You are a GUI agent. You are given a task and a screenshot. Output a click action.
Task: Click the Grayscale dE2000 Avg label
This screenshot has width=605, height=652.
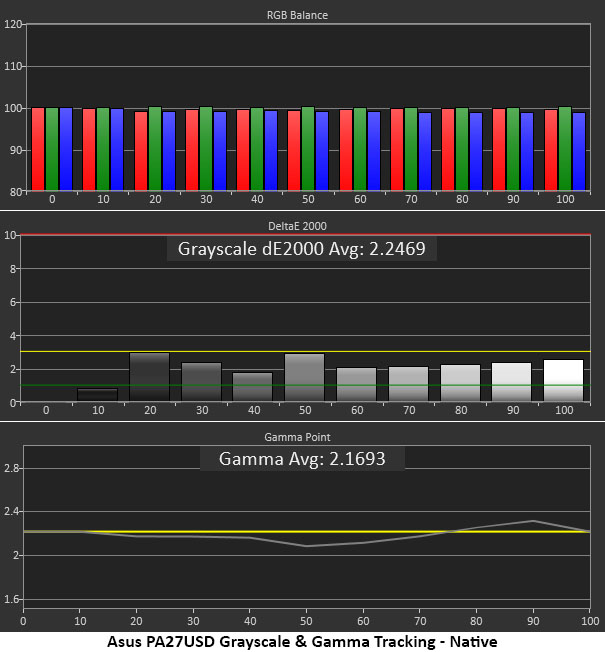[x=301, y=249]
